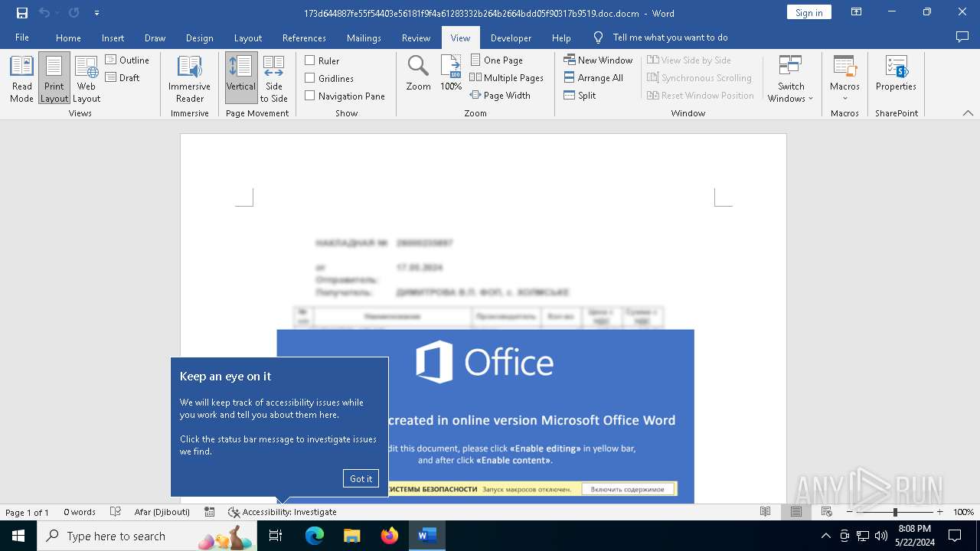
Task: Open Microsoft Edge from taskbar
Action: [x=315, y=536]
